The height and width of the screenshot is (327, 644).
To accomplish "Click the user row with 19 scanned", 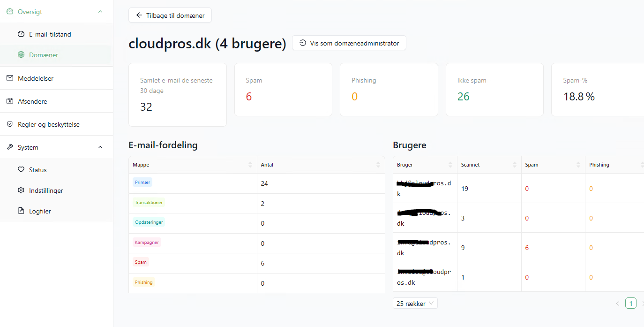I will 518,189.
